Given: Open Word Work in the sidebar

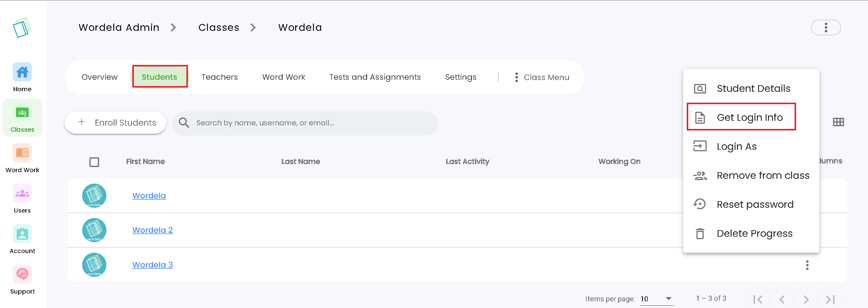Looking at the screenshot, I should pos(22,153).
